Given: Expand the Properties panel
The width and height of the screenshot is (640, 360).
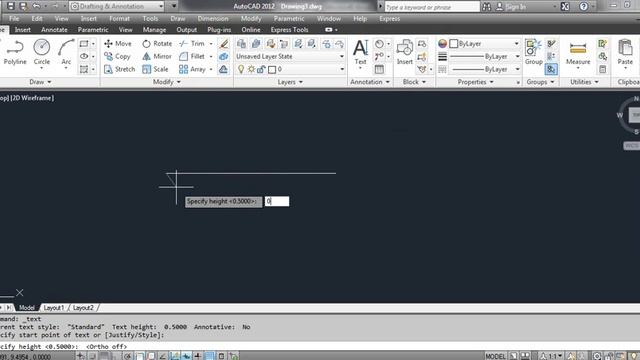Looking at the screenshot, I should tap(475, 82).
